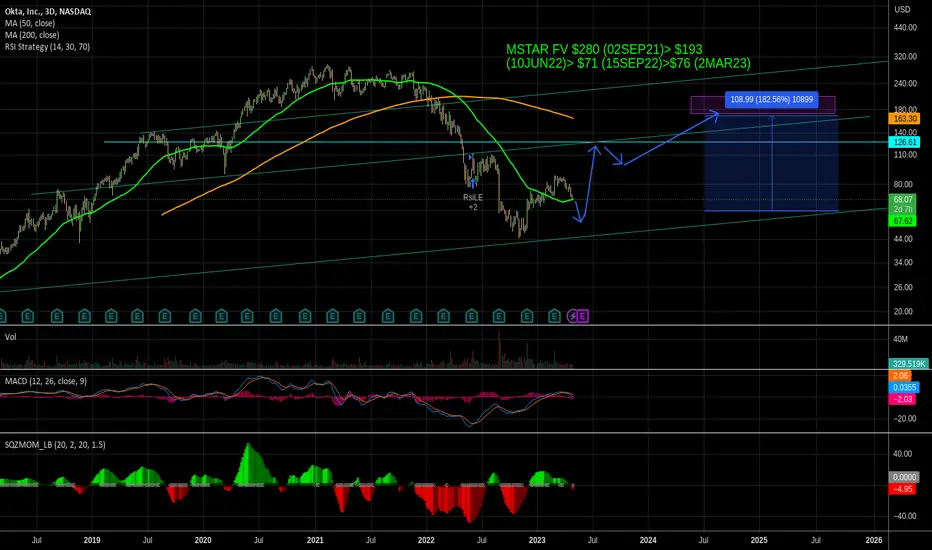Click the 320.00 price axis label
The width and height of the screenshot is (932, 550).
pyautogui.click(x=905, y=57)
